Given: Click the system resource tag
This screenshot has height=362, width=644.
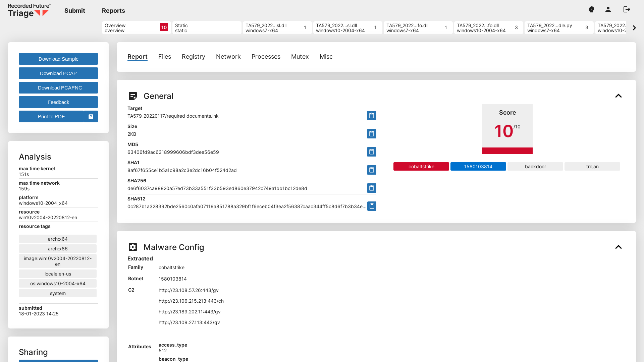Looking at the screenshot, I should tap(58, 293).
